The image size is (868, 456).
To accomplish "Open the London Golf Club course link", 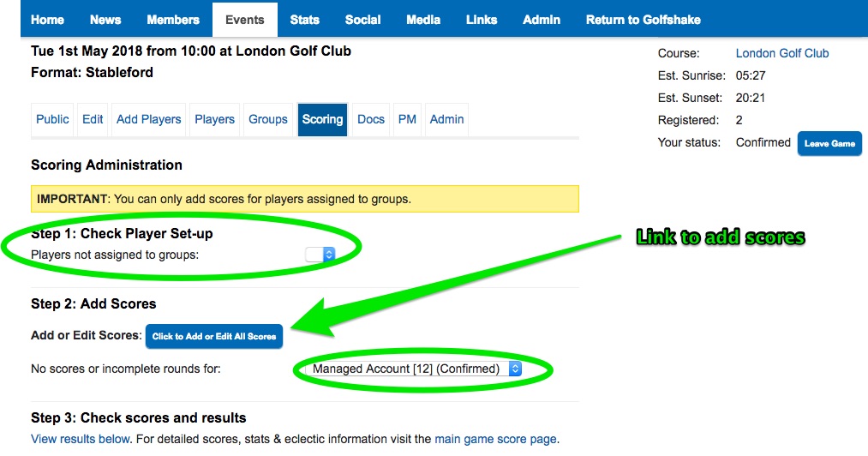I will coord(782,53).
